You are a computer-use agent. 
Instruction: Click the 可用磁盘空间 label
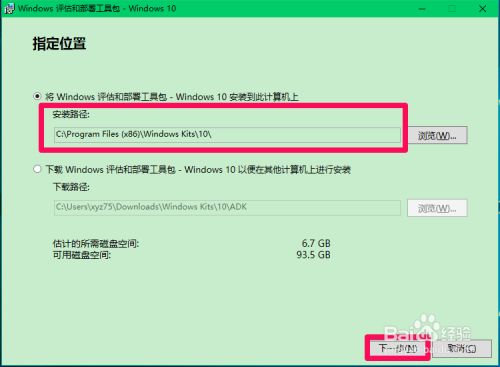pyautogui.click(x=82, y=255)
